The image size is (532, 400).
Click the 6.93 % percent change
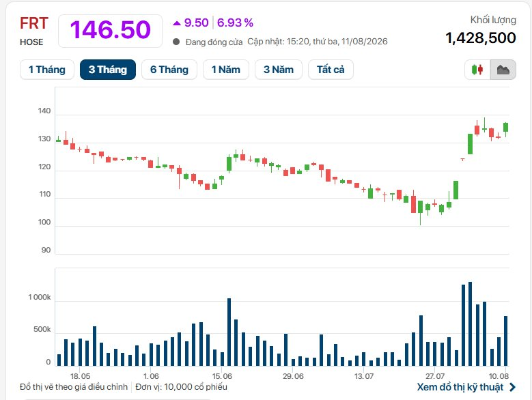pyautogui.click(x=235, y=23)
